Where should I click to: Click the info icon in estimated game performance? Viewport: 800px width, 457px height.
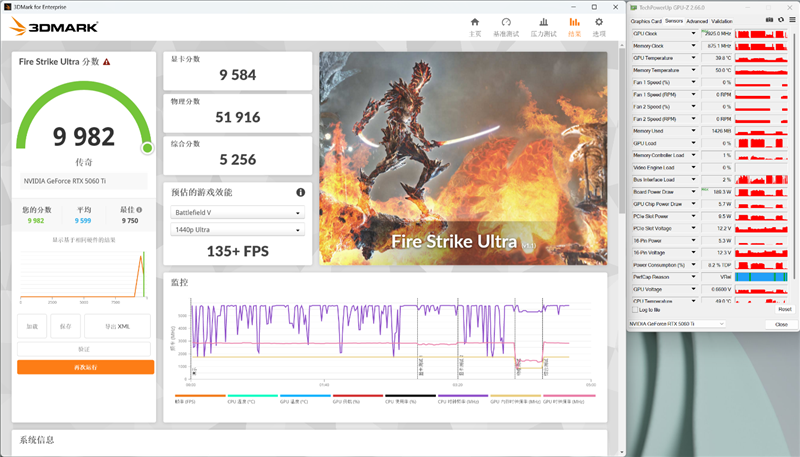[300, 192]
